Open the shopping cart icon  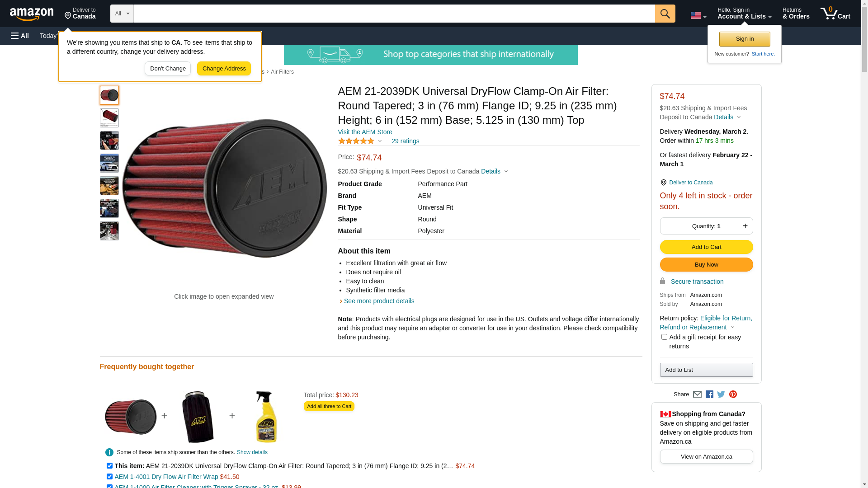pos(835,14)
